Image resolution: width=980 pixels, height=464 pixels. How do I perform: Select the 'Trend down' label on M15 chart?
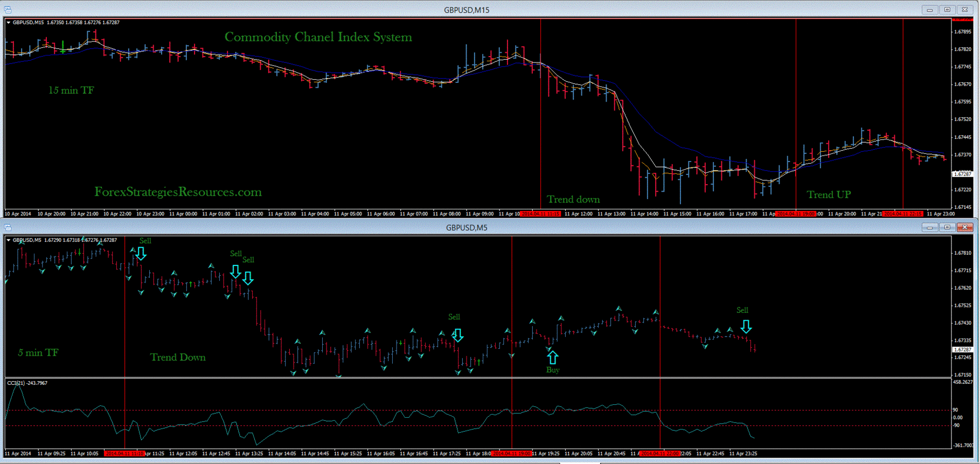[x=573, y=200]
